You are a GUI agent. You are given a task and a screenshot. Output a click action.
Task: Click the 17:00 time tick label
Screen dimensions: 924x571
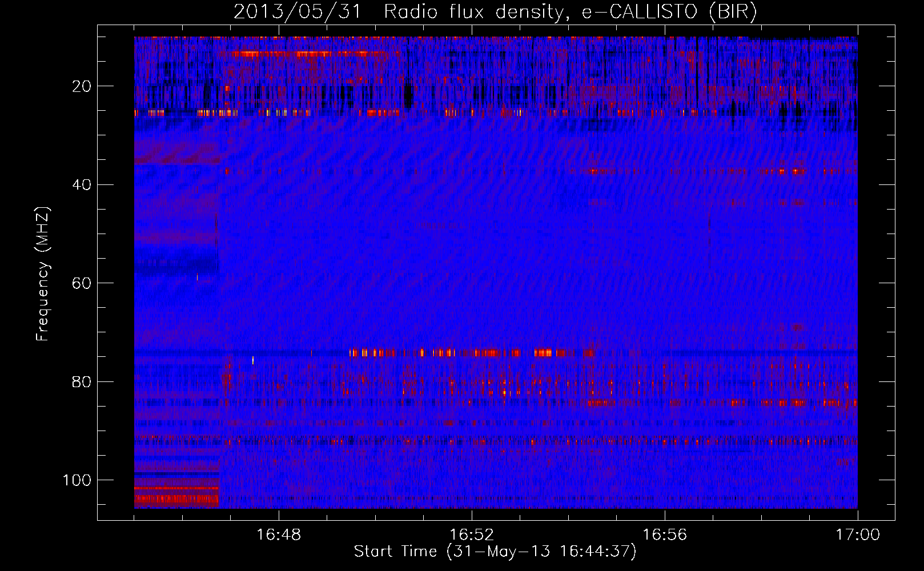858,535
